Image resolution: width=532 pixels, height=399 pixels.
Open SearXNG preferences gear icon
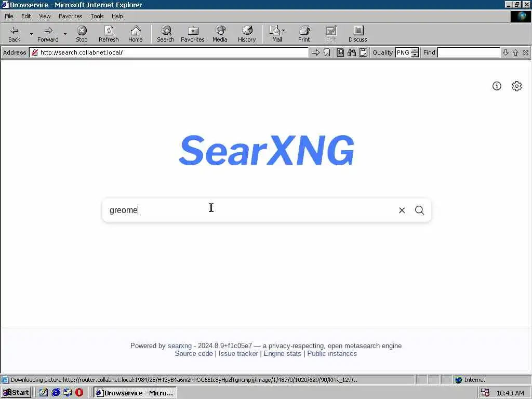tap(516, 86)
